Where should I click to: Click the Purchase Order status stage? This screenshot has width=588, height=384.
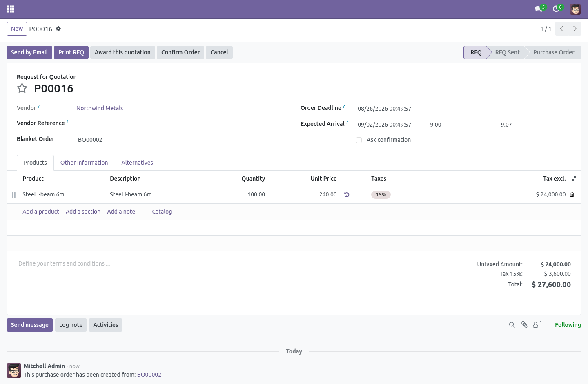(554, 52)
